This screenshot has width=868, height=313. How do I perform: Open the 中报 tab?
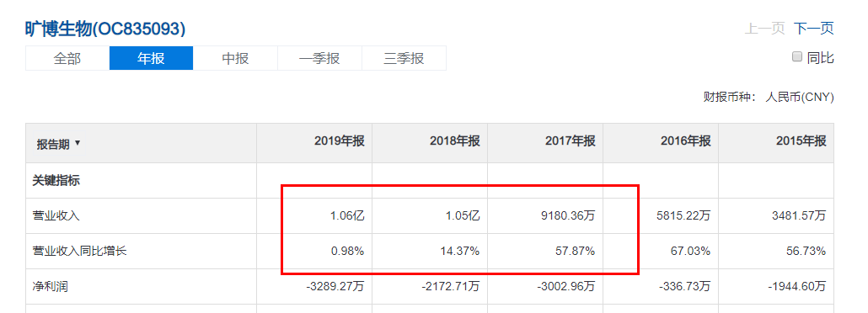235,58
